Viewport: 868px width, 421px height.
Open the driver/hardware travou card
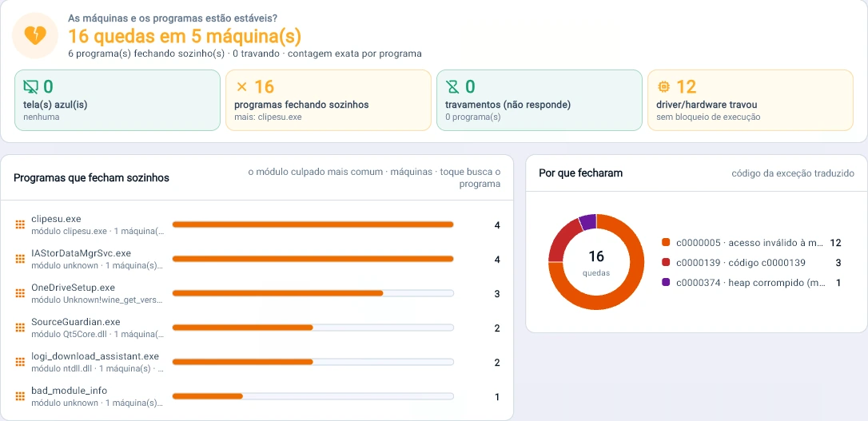(751, 100)
